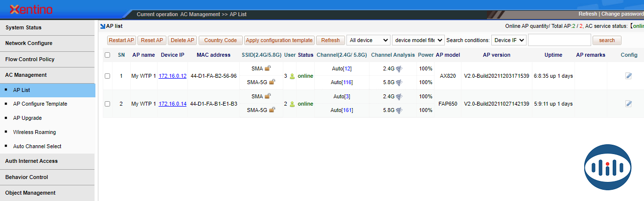This screenshot has width=644, height=201.
Task: Check the box for AP row 1
Action: (x=108, y=76)
